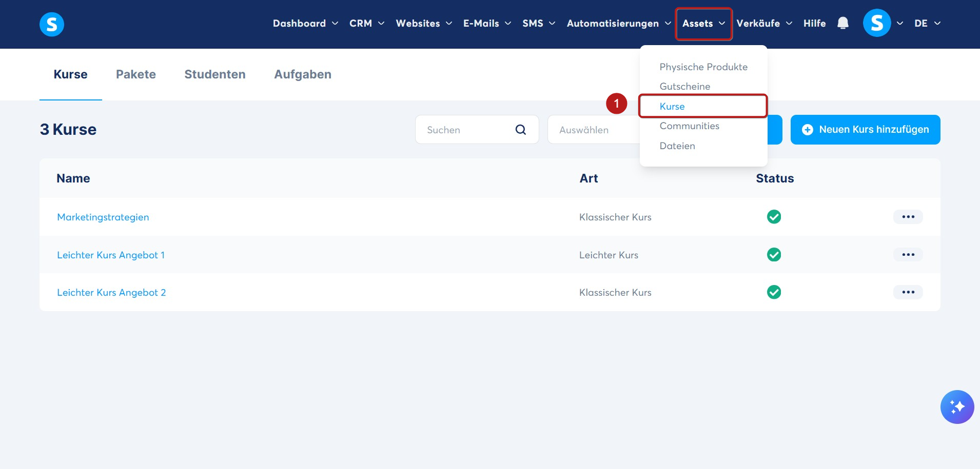Click status checkmark of Leichter Kurs Angebot 2

click(x=774, y=292)
